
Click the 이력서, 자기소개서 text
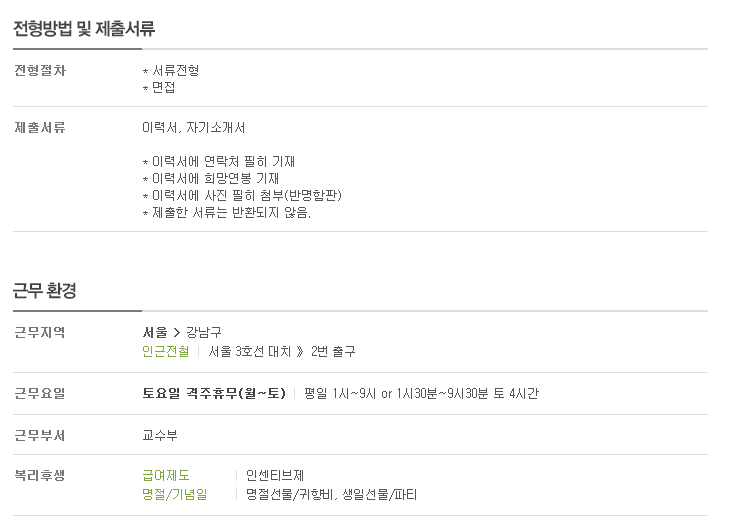(x=194, y=127)
